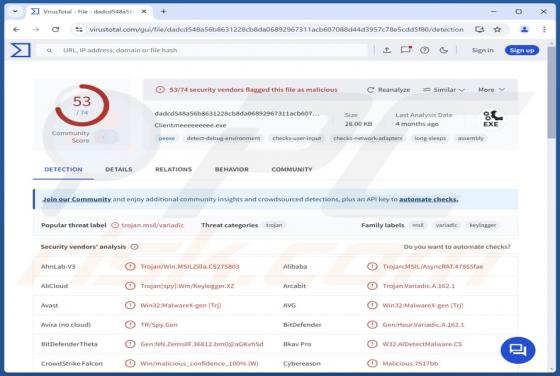Click the checks-network-adapters tag

pyautogui.click(x=368, y=138)
